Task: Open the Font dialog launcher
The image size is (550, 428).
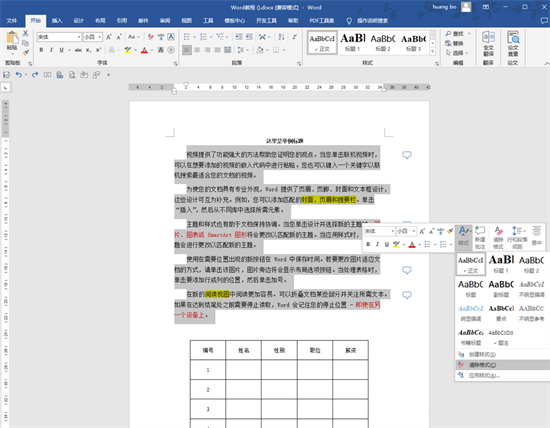Action: 175,63
